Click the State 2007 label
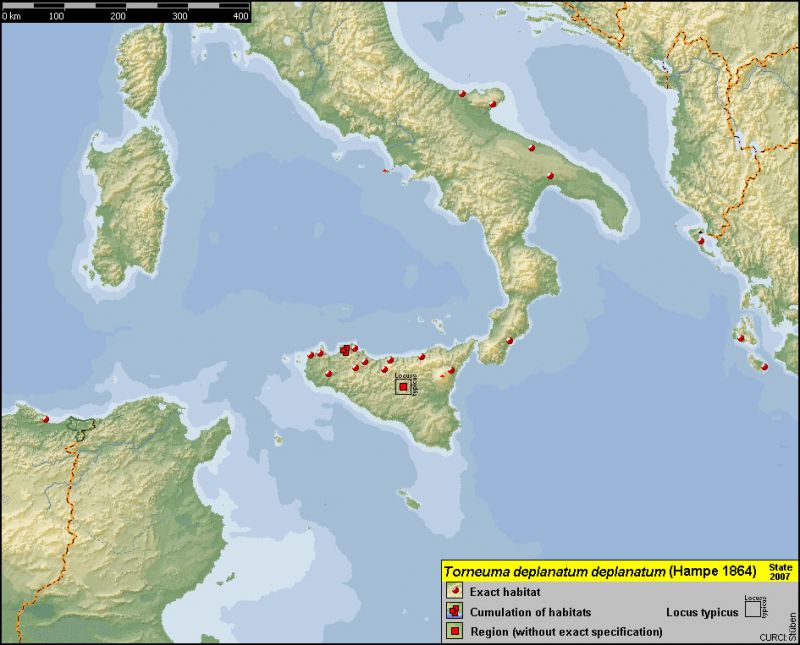The height and width of the screenshot is (645, 800). point(780,571)
